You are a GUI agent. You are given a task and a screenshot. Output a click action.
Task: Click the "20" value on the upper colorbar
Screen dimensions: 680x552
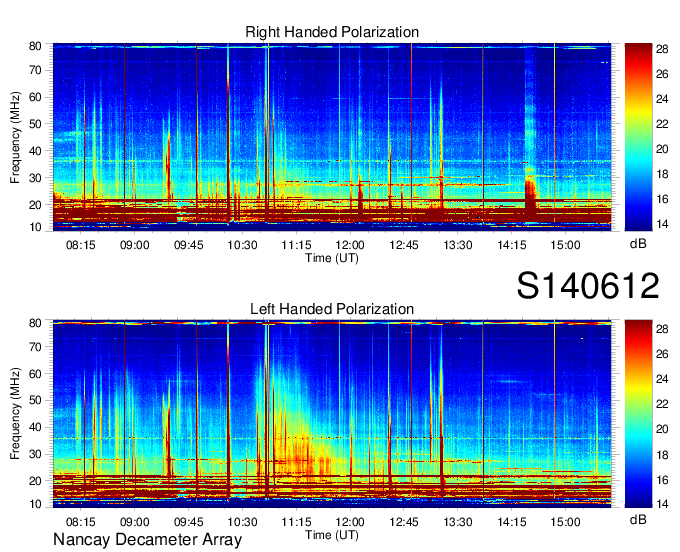(662, 149)
